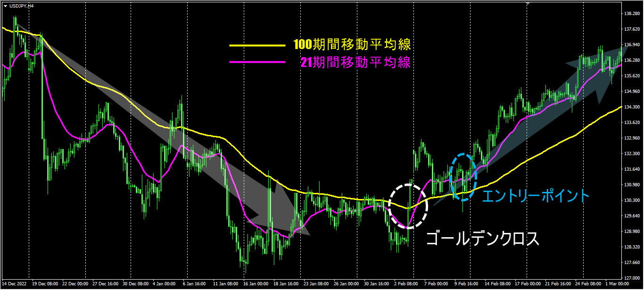Click the chart shift triangle marker at top

pos(528,3)
